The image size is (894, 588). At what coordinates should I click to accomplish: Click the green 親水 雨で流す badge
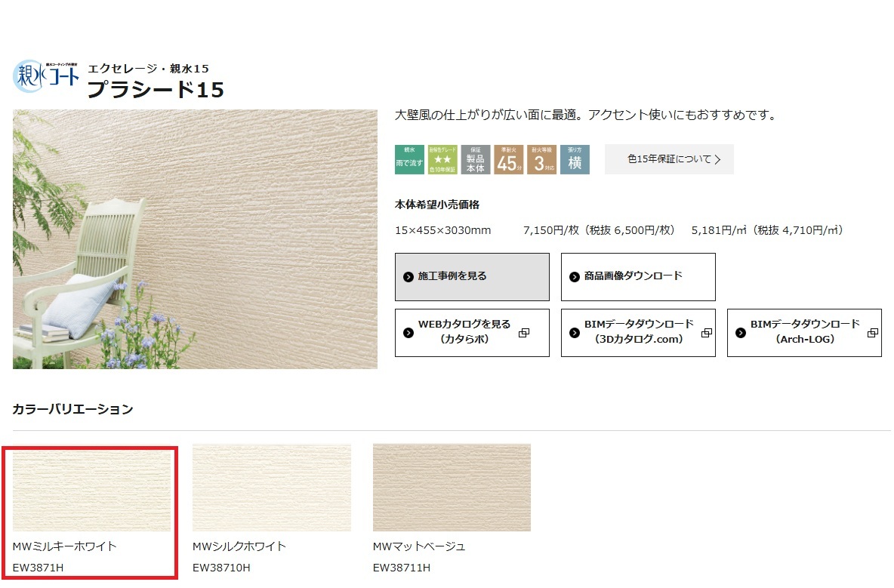[x=409, y=159]
